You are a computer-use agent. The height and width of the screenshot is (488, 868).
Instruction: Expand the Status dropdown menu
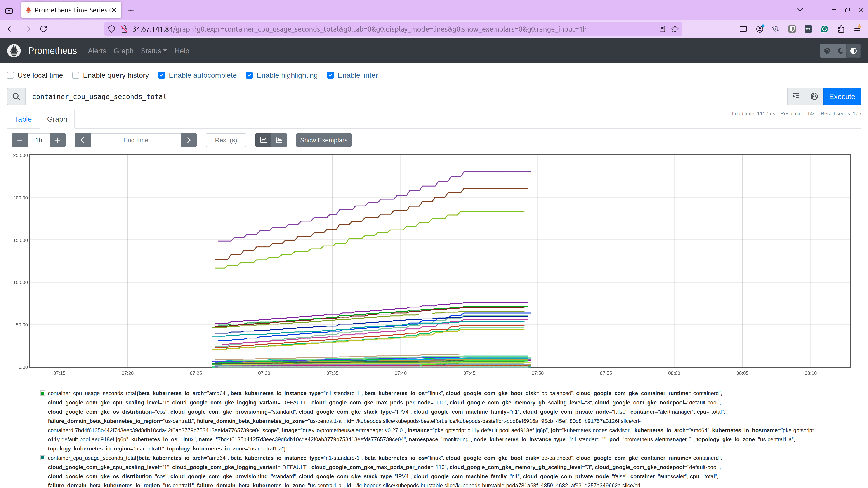point(154,51)
